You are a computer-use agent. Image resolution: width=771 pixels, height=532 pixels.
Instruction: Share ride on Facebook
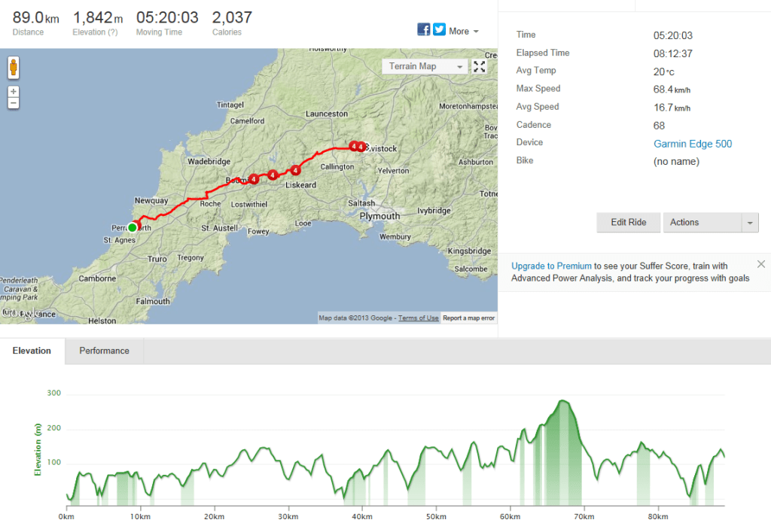(424, 30)
